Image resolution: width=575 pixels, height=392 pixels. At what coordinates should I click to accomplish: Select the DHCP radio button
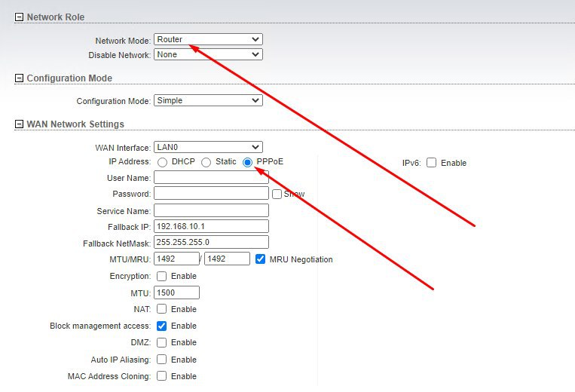[162, 162]
